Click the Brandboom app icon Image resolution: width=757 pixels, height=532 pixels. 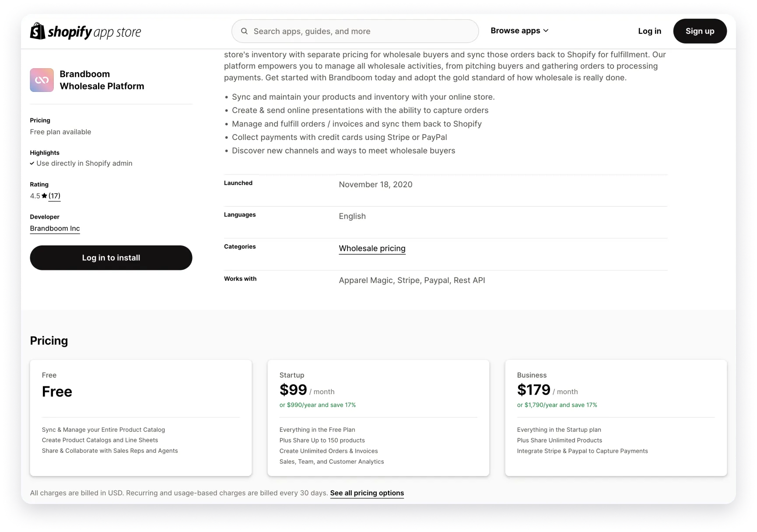42,80
